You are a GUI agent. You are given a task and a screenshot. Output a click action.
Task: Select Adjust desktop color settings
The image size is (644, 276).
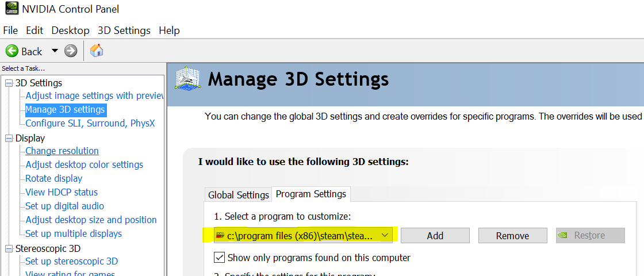[x=85, y=164]
